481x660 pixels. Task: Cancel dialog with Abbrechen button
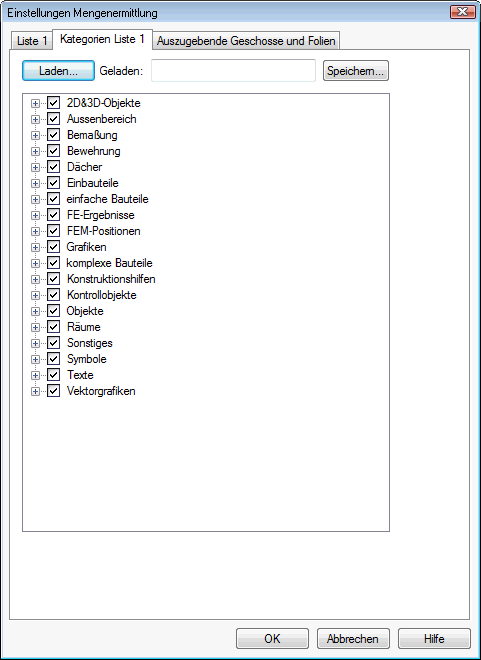click(x=353, y=639)
